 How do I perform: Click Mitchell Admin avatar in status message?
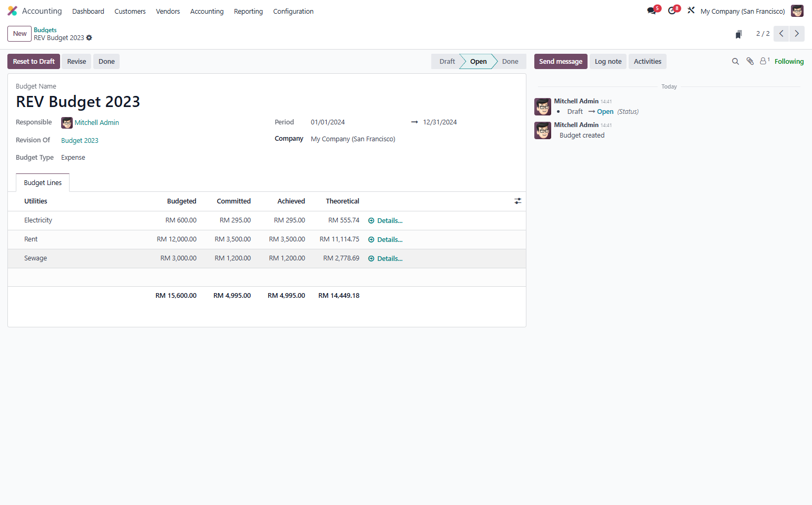click(x=543, y=106)
